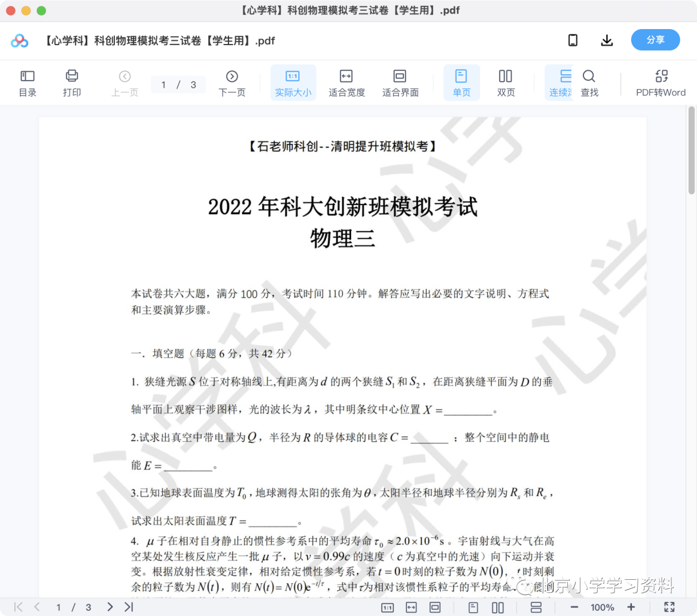
Task: Select 适合界面 fit page view
Action: coord(400,83)
